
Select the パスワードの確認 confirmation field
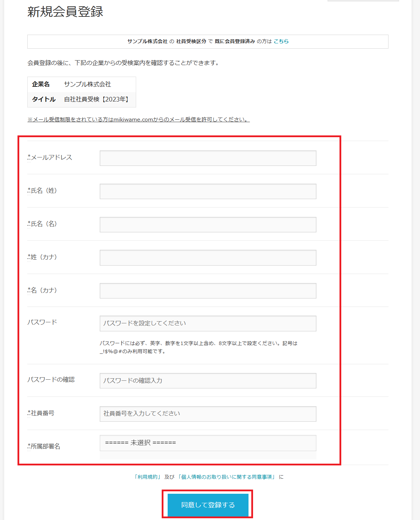coord(208,380)
